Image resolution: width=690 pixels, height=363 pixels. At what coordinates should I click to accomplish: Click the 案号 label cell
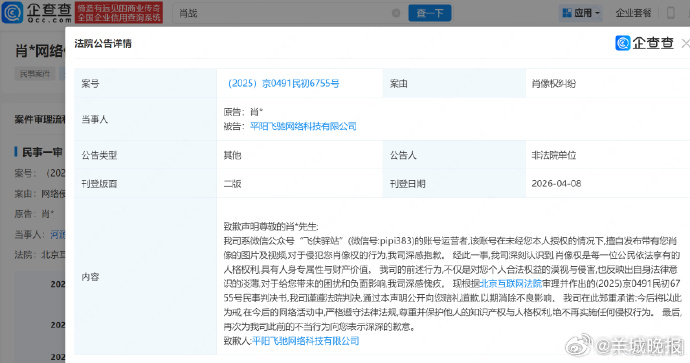(145, 83)
